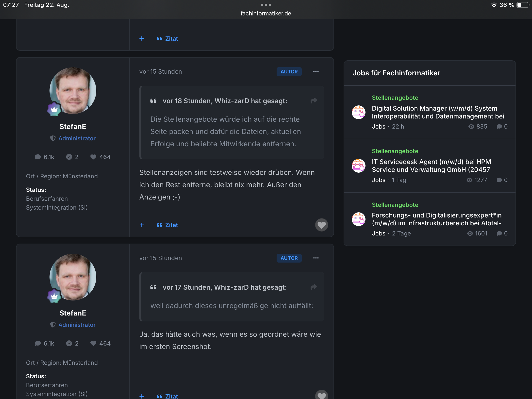
Task: Toggle multi-quote plus on the bottom post
Action: 142,396
